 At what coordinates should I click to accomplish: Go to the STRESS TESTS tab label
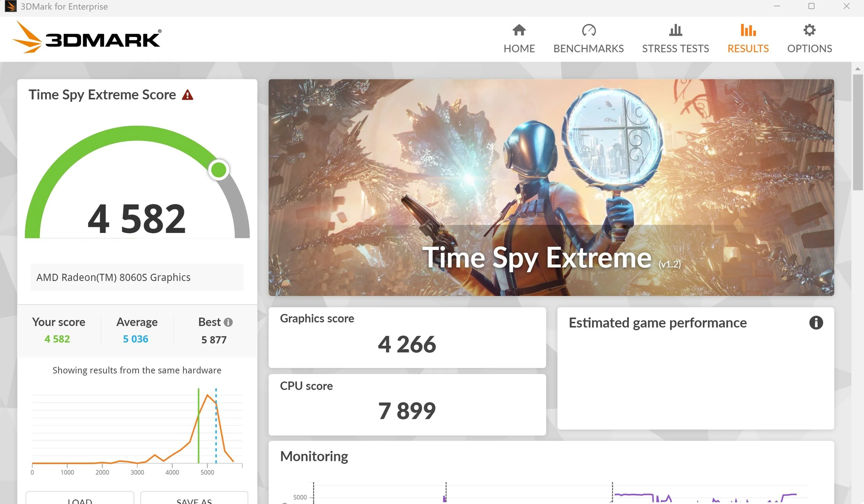pos(675,49)
